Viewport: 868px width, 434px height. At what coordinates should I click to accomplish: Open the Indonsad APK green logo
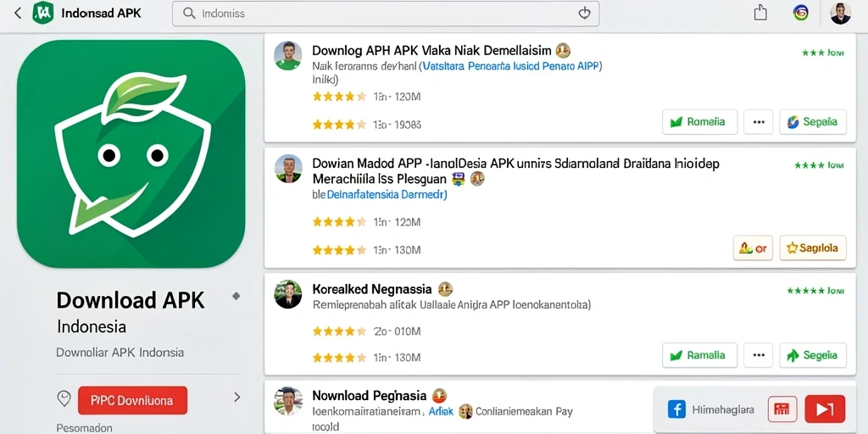pyautogui.click(x=43, y=14)
